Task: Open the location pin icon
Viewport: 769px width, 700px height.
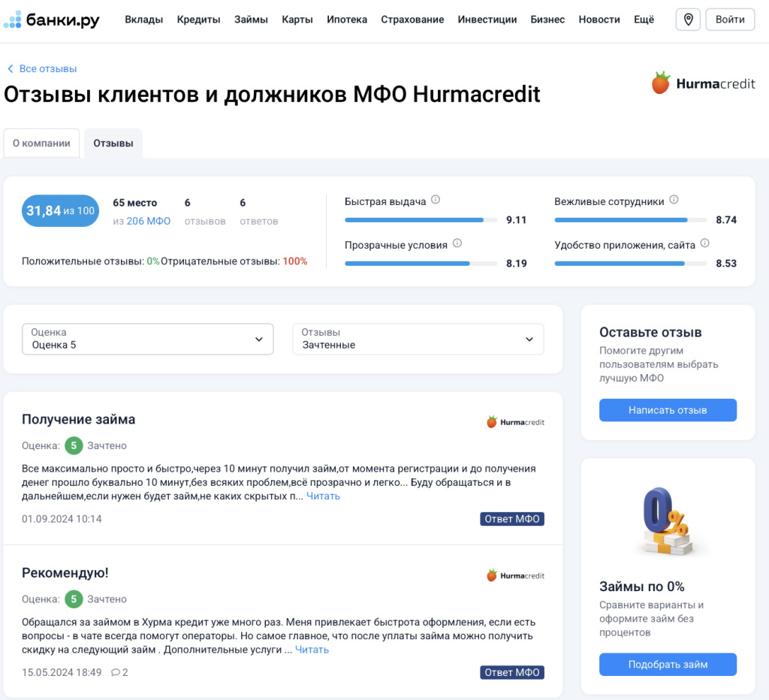Action: (x=688, y=20)
